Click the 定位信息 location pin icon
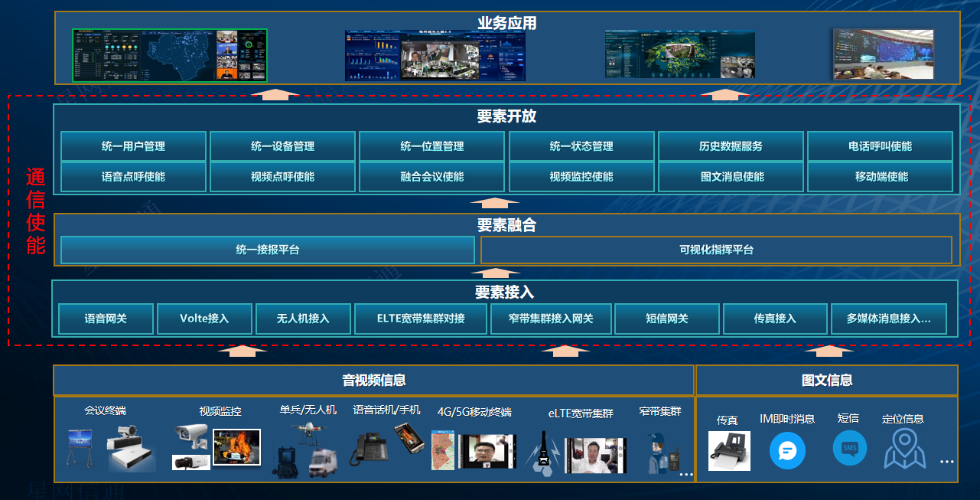Image resolution: width=980 pixels, height=500 pixels. tap(904, 449)
